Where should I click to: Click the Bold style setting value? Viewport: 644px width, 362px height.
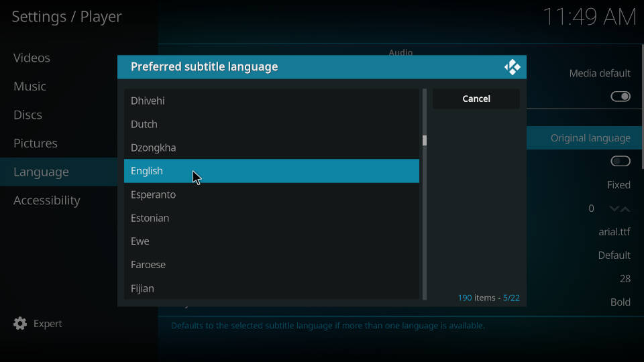620,302
